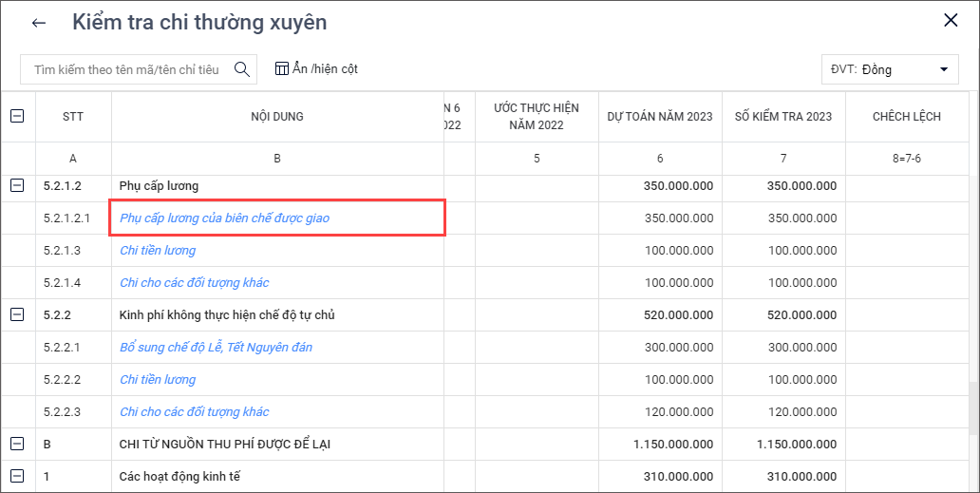Open Chi tiền lương link under 5.2.2.2

[x=158, y=380]
